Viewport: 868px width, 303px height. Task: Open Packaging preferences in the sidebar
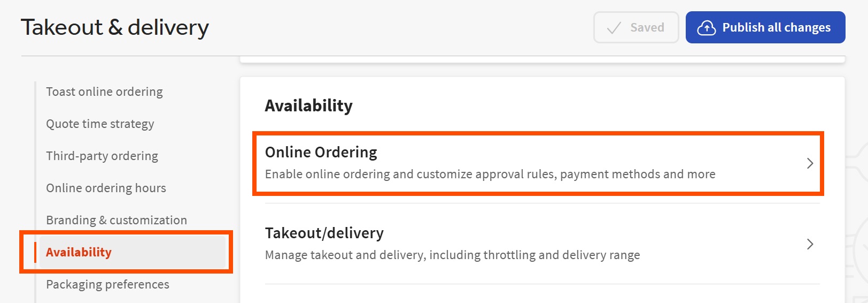[x=107, y=285]
